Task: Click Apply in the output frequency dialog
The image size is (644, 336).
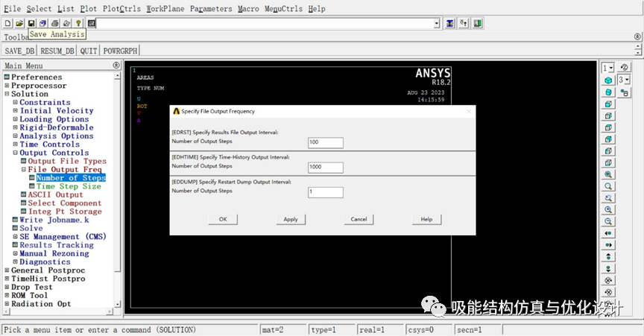Action: pyautogui.click(x=291, y=219)
